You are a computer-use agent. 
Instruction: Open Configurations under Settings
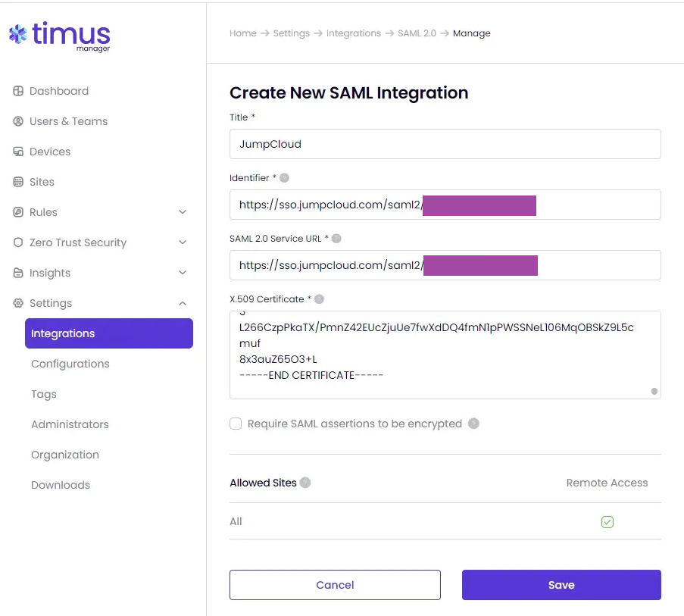70,364
